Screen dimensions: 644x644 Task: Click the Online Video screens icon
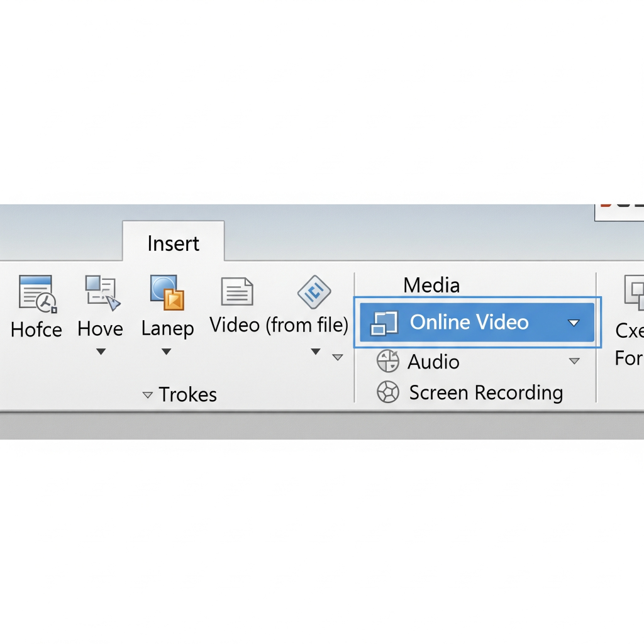coord(384,323)
